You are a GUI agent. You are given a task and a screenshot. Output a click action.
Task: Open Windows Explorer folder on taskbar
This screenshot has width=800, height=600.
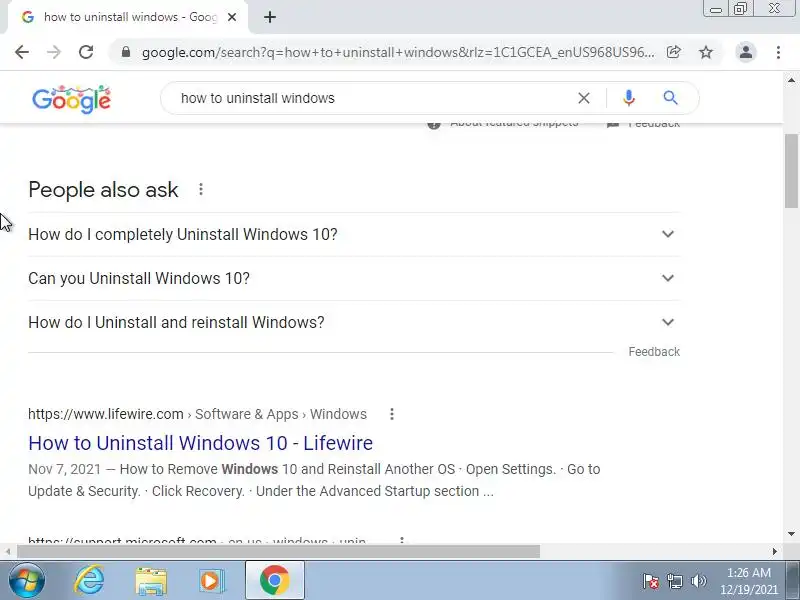151,581
